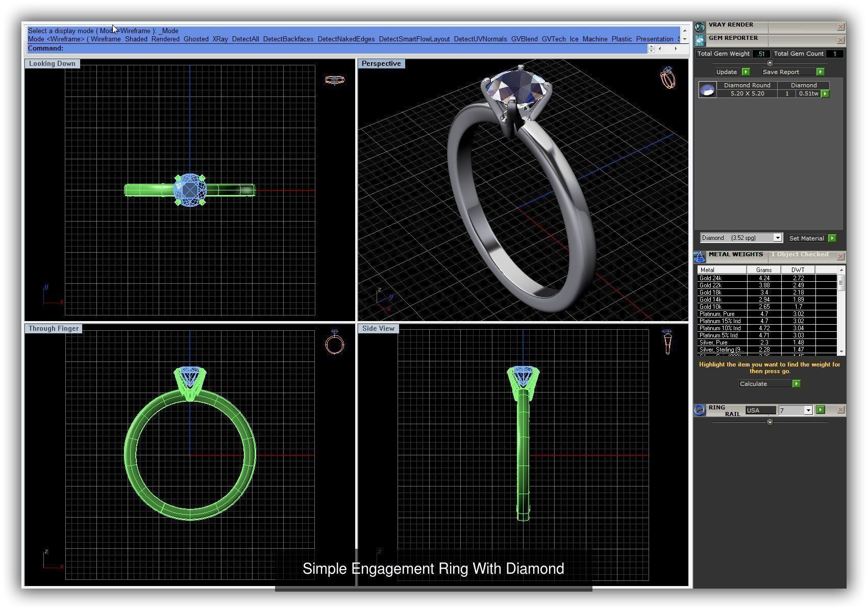This screenshot has width=868, height=610.
Task: Choose the Presentation display mode option
Action: (655, 39)
